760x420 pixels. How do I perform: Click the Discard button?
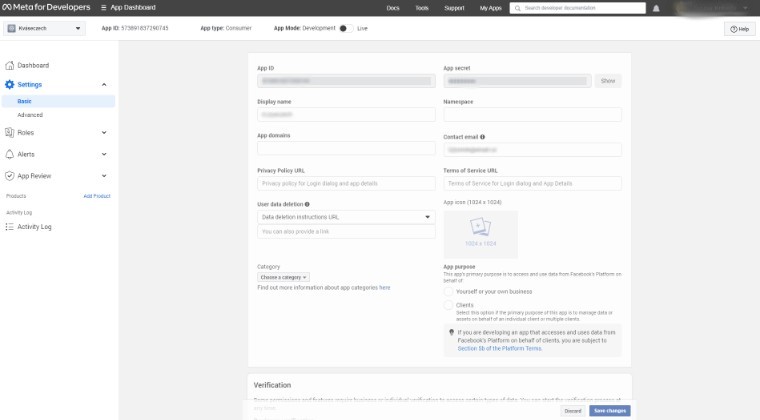[x=572, y=411]
